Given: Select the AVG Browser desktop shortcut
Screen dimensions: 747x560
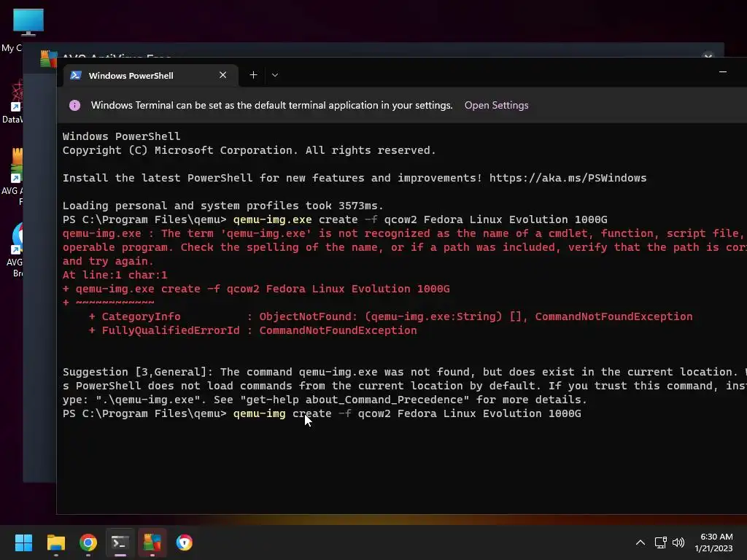Looking at the screenshot, I should (15, 249).
